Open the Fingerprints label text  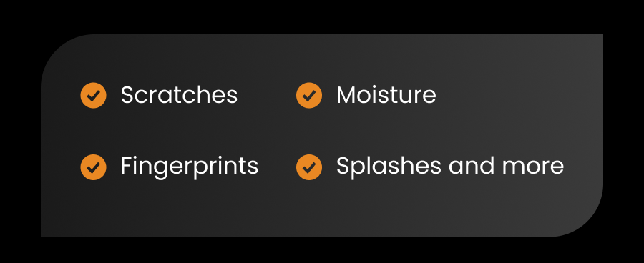pos(190,167)
